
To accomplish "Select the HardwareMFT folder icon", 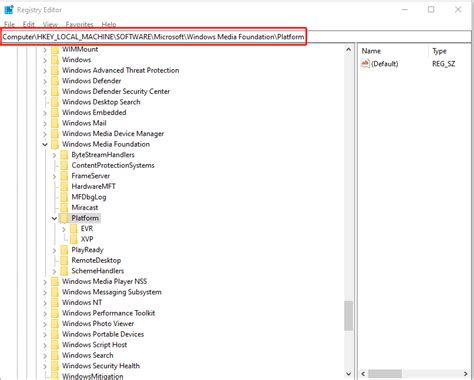I will click(64, 187).
